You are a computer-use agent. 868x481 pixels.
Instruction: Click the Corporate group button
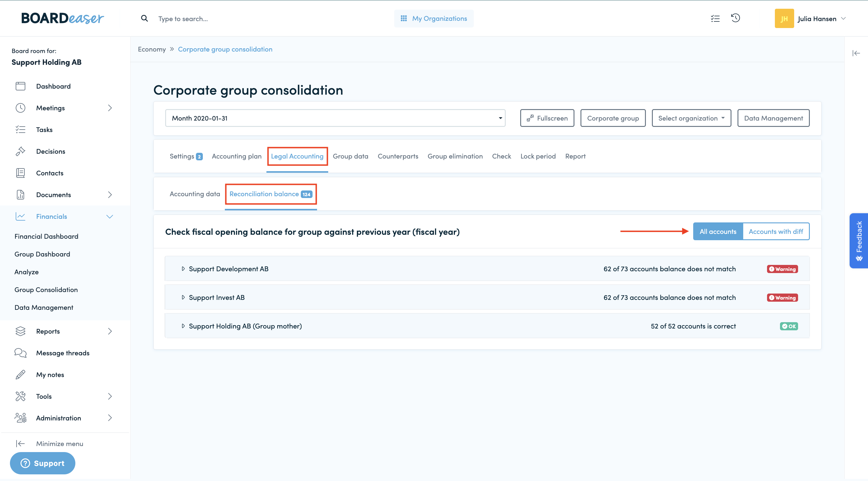point(613,118)
